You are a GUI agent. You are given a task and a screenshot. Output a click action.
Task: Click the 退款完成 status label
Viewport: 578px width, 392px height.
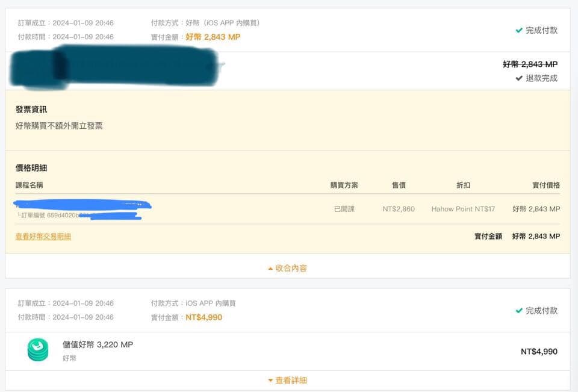tap(541, 78)
